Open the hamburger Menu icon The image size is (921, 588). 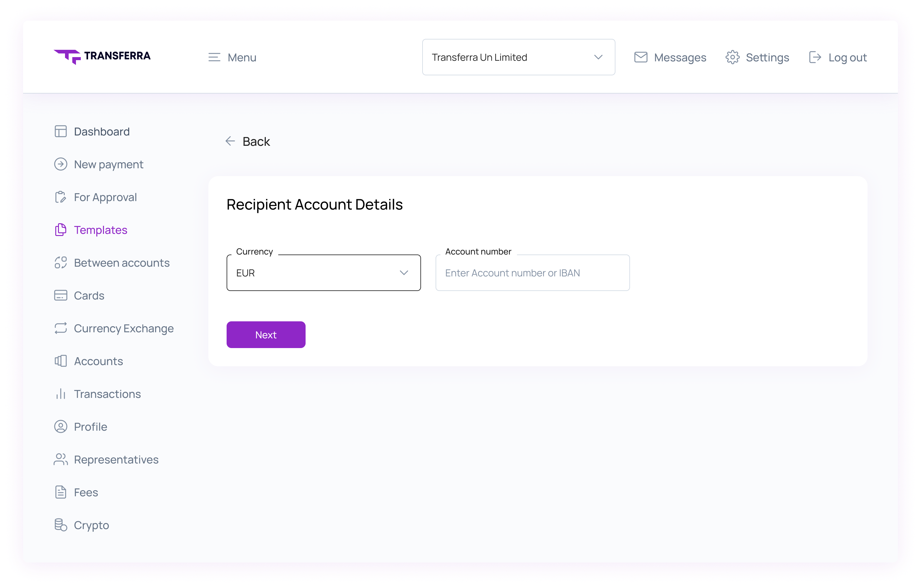pyautogui.click(x=214, y=57)
